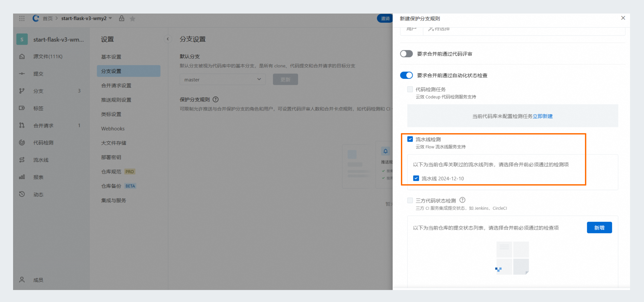This screenshot has height=302, width=644.
Task: Click the activity history sidebar icon
Action: 22,194
